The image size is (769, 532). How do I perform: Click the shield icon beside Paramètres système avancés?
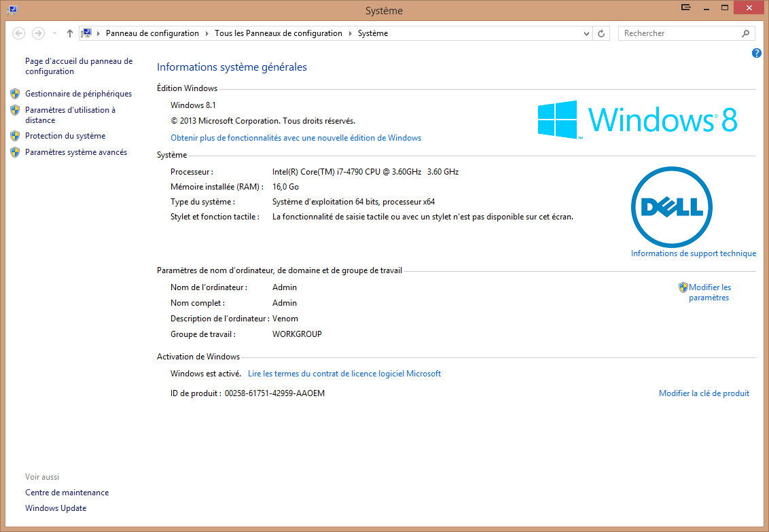point(15,152)
